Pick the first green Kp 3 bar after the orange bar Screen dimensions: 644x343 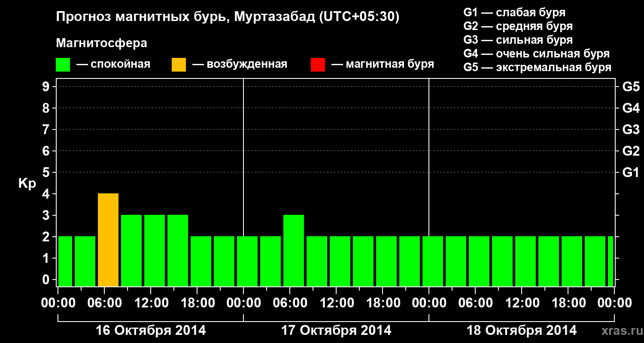click(x=131, y=251)
